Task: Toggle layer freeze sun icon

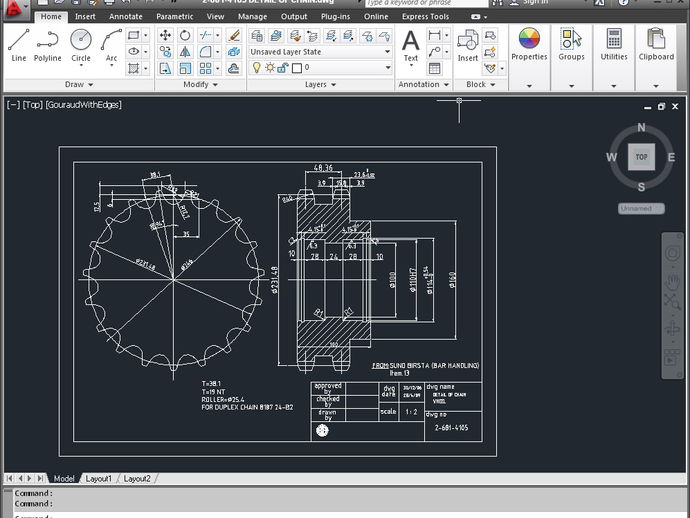Action: [x=270, y=68]
